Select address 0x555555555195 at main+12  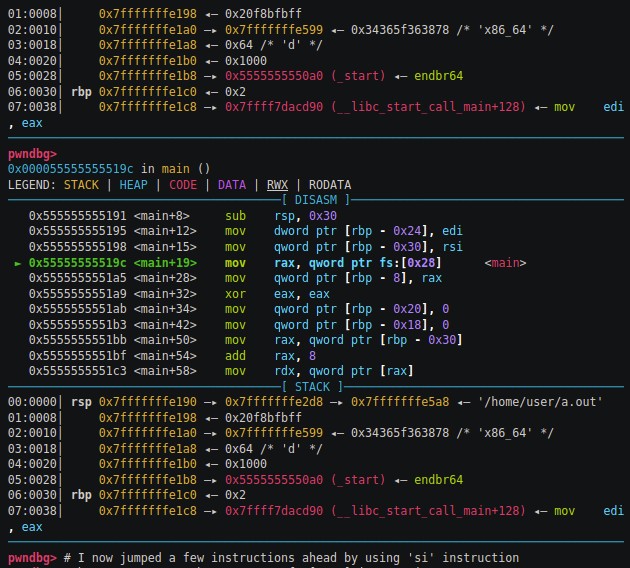[x=78, y=231]
